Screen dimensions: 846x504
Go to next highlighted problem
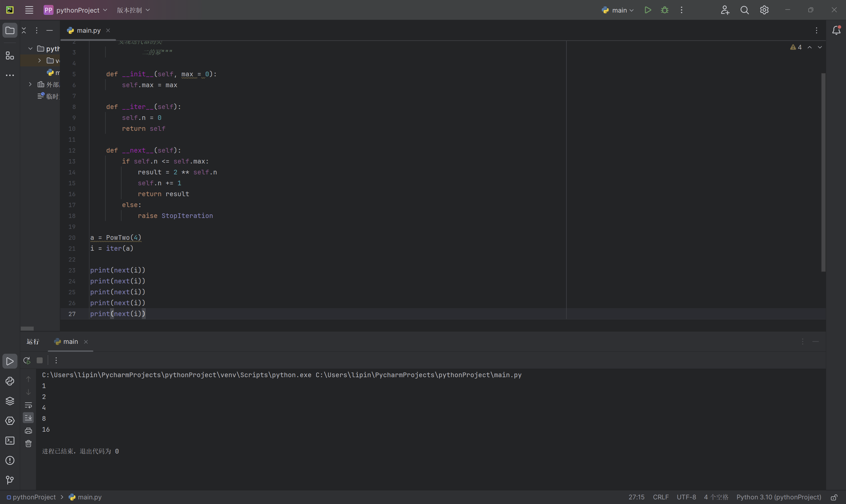click(820, 47)
